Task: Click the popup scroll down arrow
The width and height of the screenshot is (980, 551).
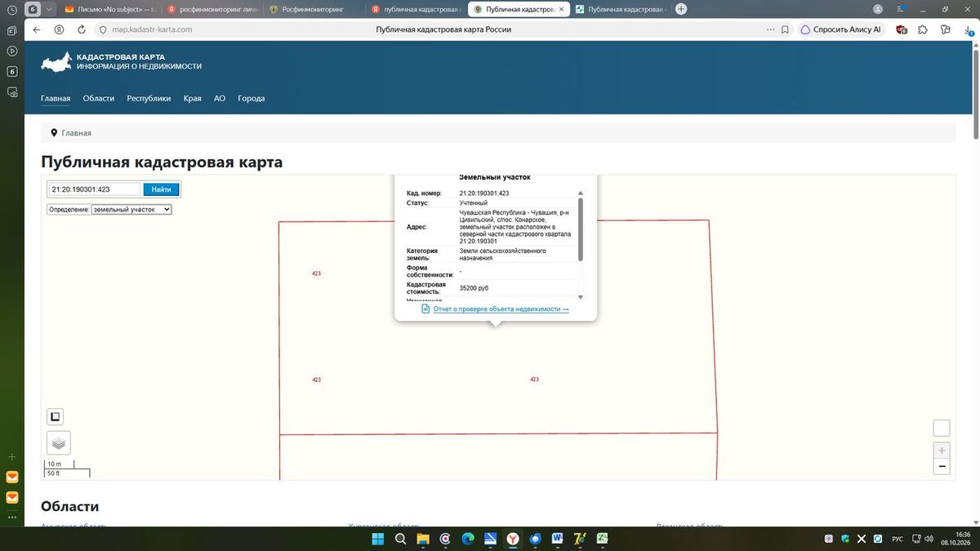Action: point(581,297)
